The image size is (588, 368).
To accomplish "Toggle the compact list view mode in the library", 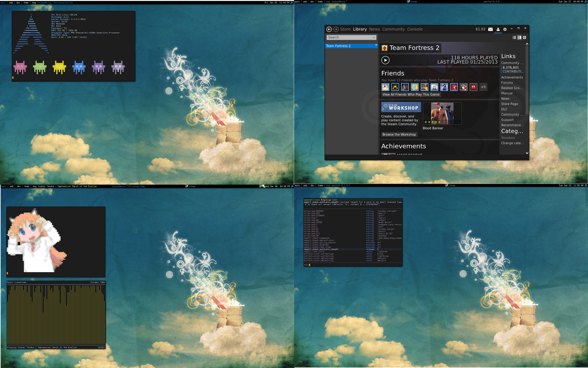I will click(x=514, y=37).
